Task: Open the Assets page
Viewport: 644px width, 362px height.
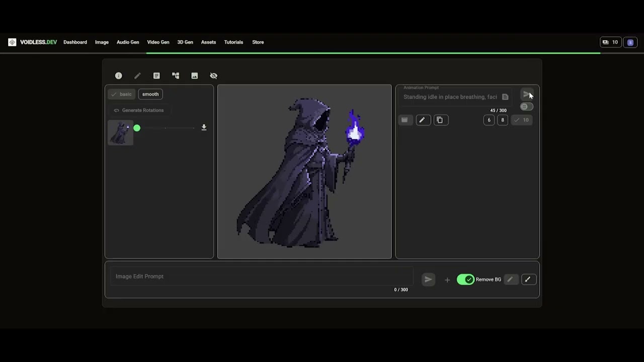Action: click(208, 42)
